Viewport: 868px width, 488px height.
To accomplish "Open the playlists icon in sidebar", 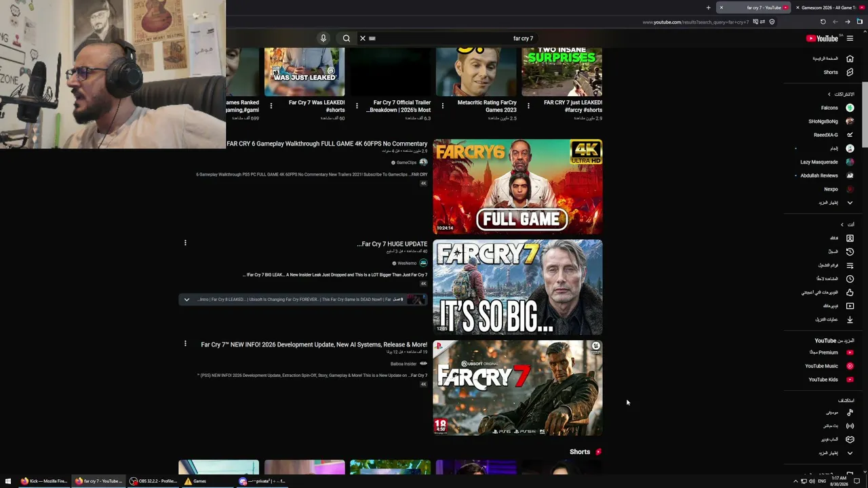I will pos(850,265).
